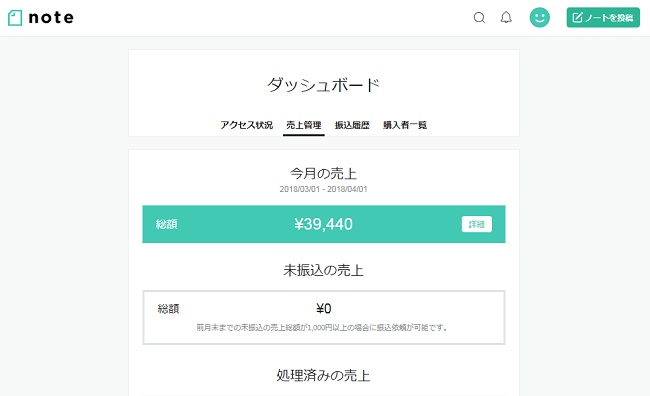Select the 売上管理 tab
This screenshot has height=396, width=650.
pos(303,125)
